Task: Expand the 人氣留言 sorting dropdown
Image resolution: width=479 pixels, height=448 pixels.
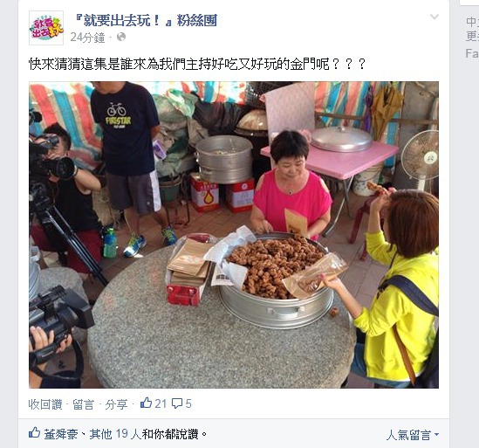Action: pyautogui.click(x=413, y=435)
